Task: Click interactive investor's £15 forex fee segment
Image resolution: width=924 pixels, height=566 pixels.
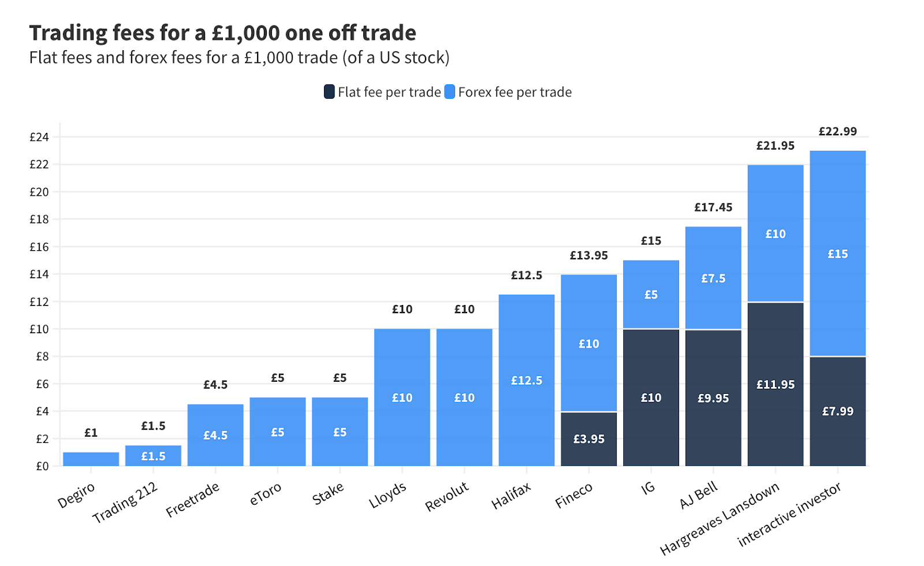Action: coord(838,254)
